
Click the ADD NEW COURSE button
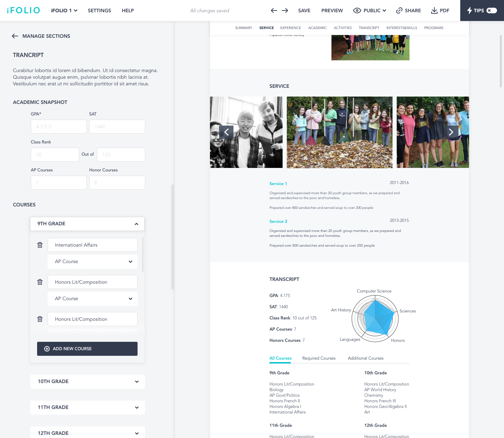[x=87, y=349]
